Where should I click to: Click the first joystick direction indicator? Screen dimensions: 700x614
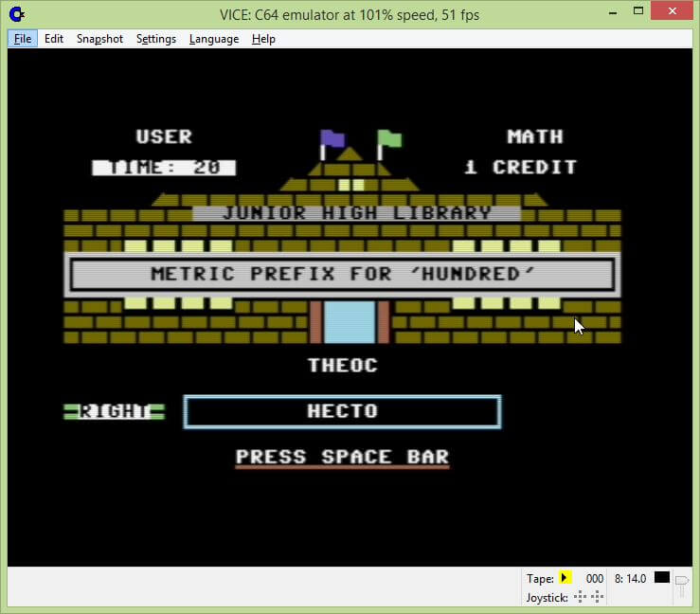(580, 597)
